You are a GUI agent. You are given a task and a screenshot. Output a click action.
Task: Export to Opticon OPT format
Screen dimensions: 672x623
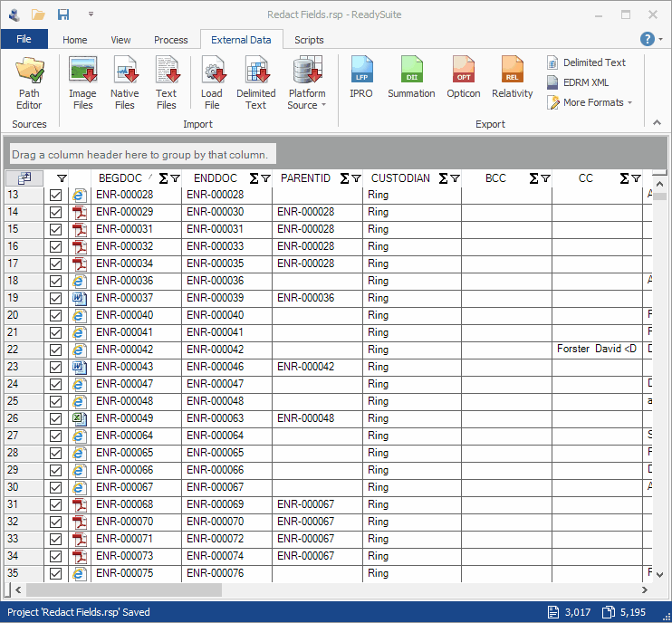point(464,78)
